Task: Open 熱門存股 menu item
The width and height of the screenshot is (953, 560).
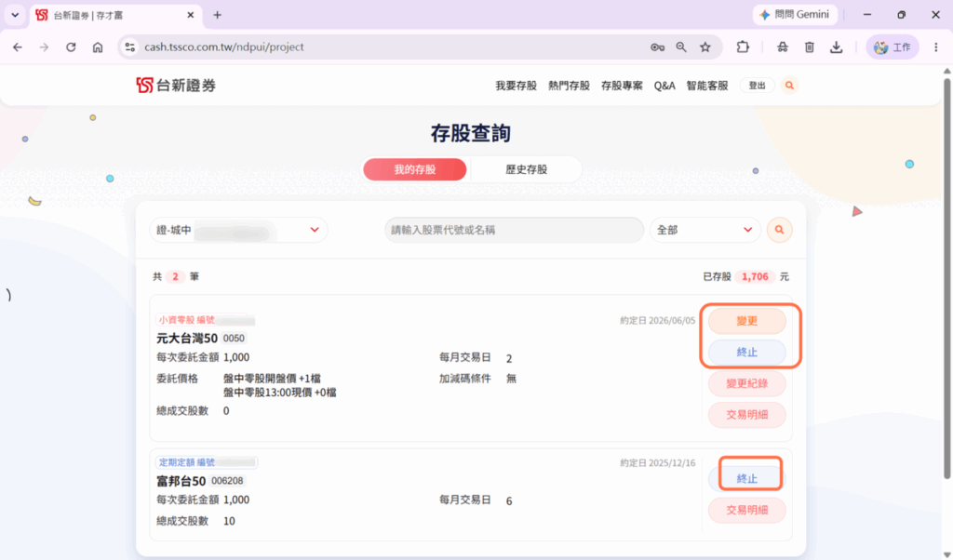Action: click(x=569, y=86)
